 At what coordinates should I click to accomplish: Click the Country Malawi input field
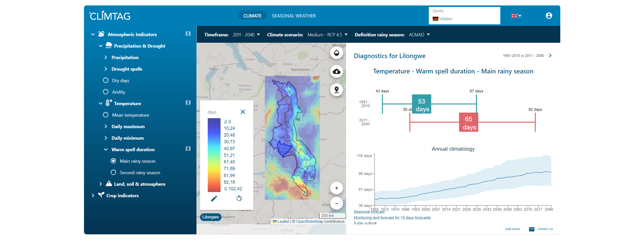pos(464,16)
